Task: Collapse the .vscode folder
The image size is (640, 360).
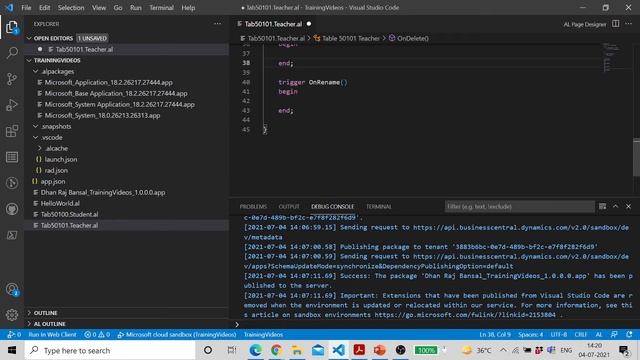Action: pyautogui.click(x=36, y=138)
